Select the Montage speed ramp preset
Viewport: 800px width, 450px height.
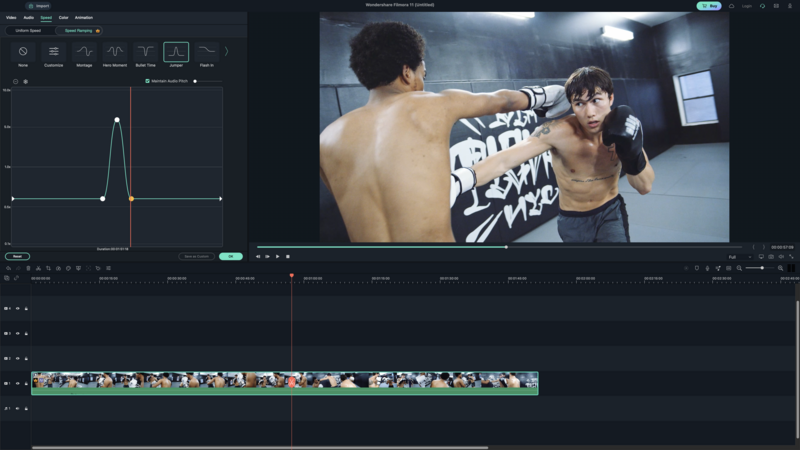(84, 52)
